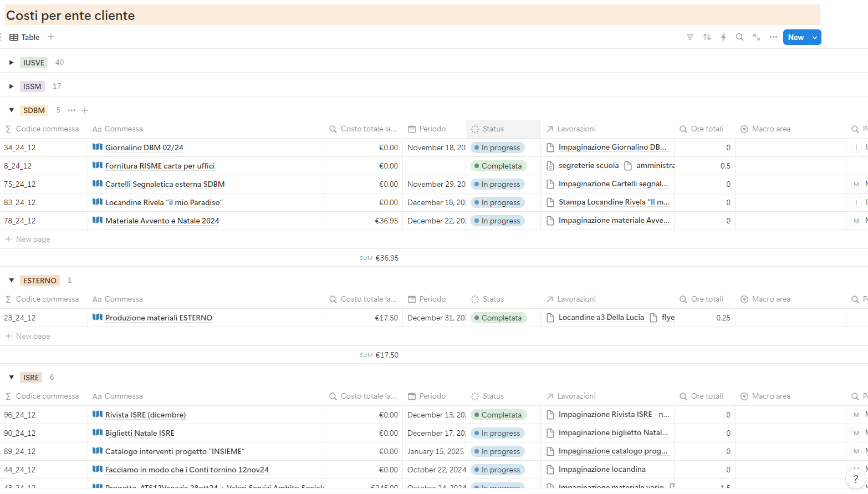Click period cell January 15, 2025
868x494 pixels.
tap(436, 451)
